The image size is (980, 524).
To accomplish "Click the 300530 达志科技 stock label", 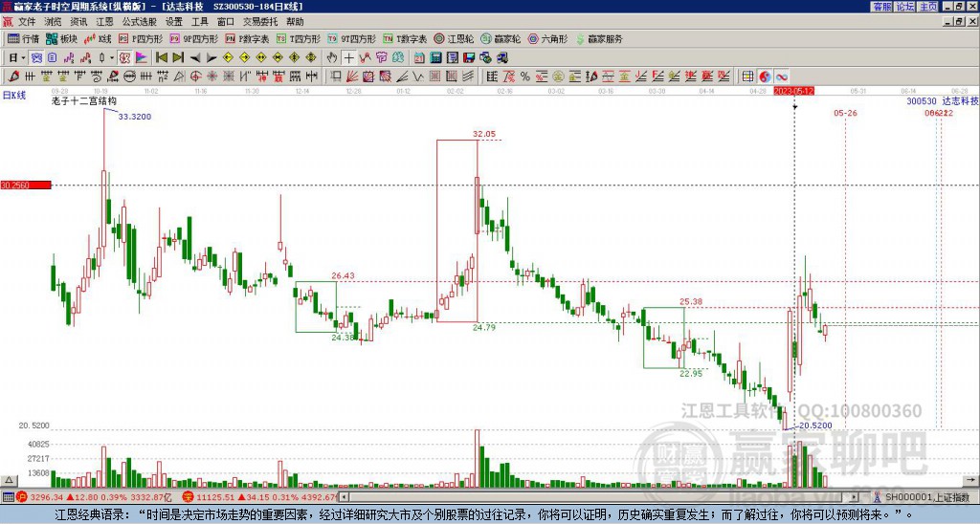I will pos(943,101).
